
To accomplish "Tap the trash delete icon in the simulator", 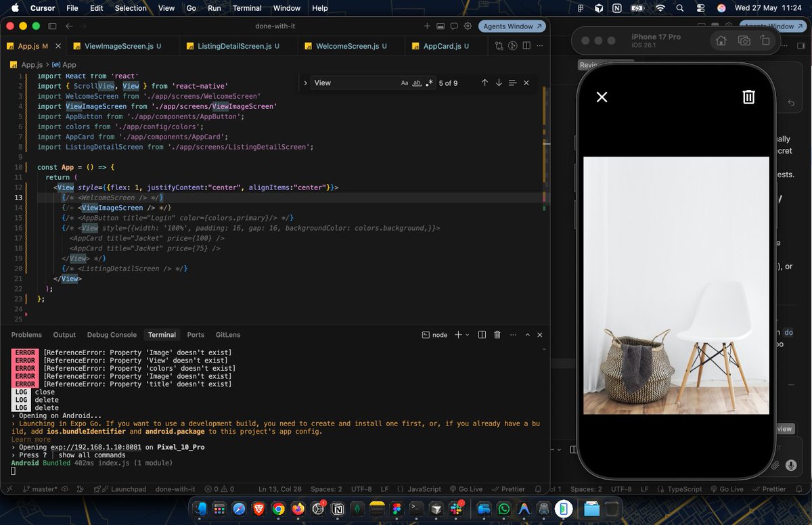I will 748,97.
